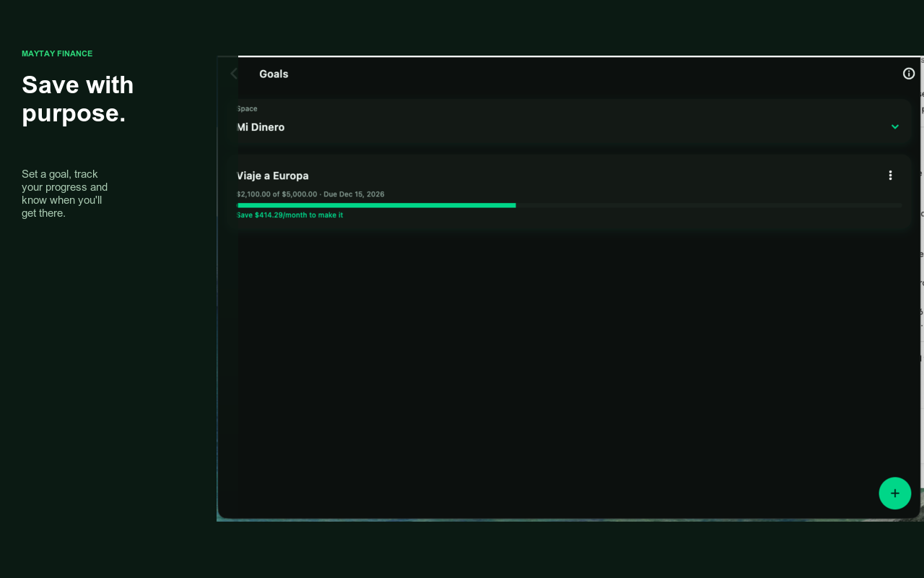Image resolution: width=924 pixels, height=578 pixels.
Task: Open the info icon in Goals header
Action: point(909,74)
